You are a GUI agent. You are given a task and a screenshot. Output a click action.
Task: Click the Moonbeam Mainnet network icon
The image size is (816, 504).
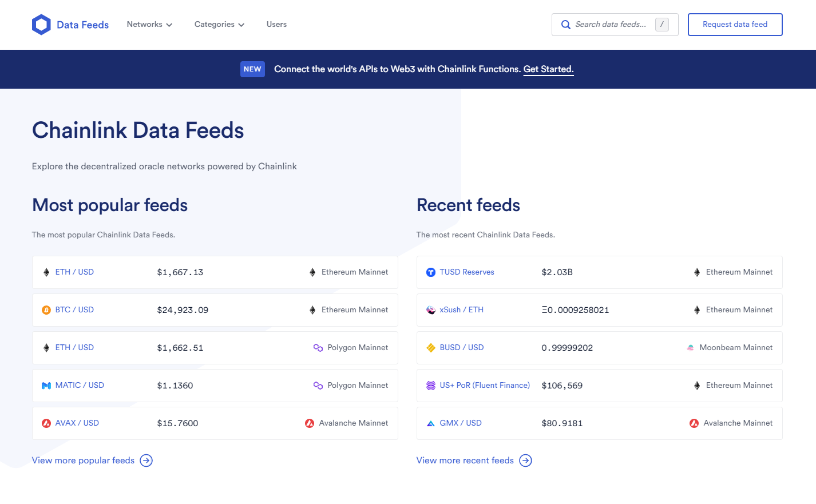690,347
